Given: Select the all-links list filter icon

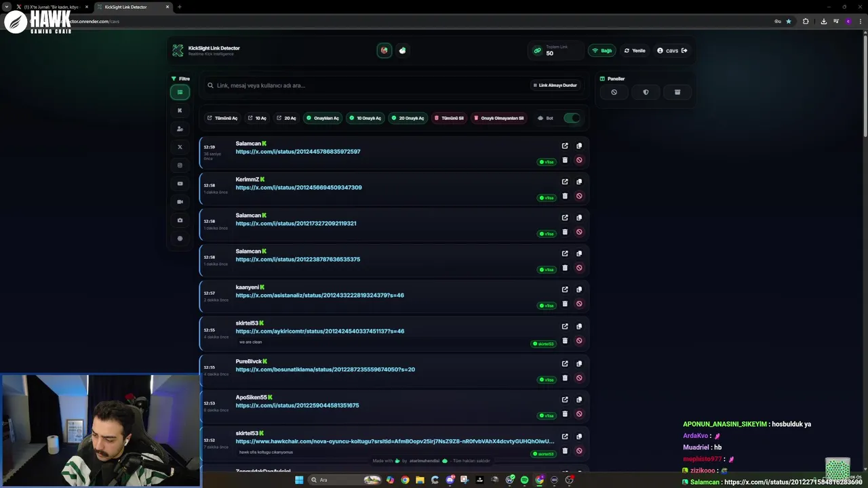Looking at the screenshot, I should 180,92.
